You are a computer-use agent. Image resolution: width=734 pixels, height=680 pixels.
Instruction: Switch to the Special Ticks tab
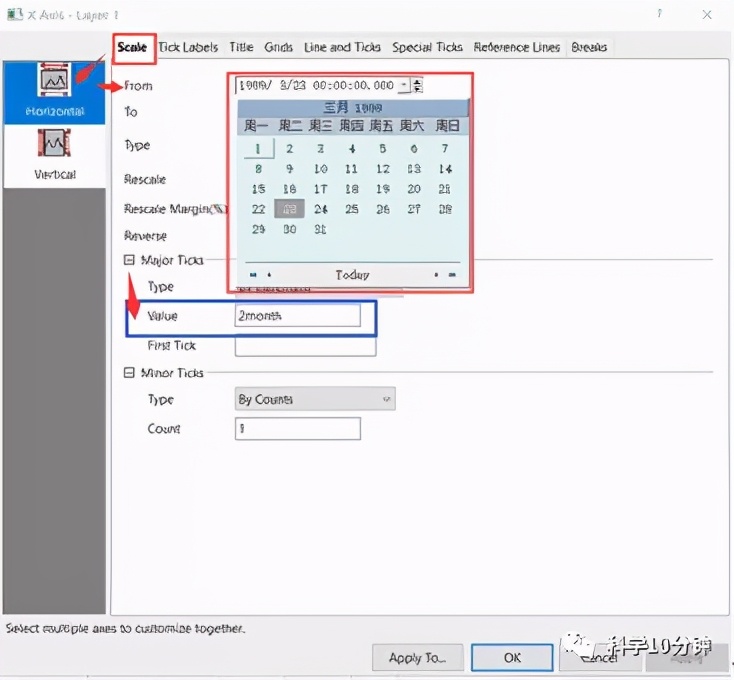(427, 47)
